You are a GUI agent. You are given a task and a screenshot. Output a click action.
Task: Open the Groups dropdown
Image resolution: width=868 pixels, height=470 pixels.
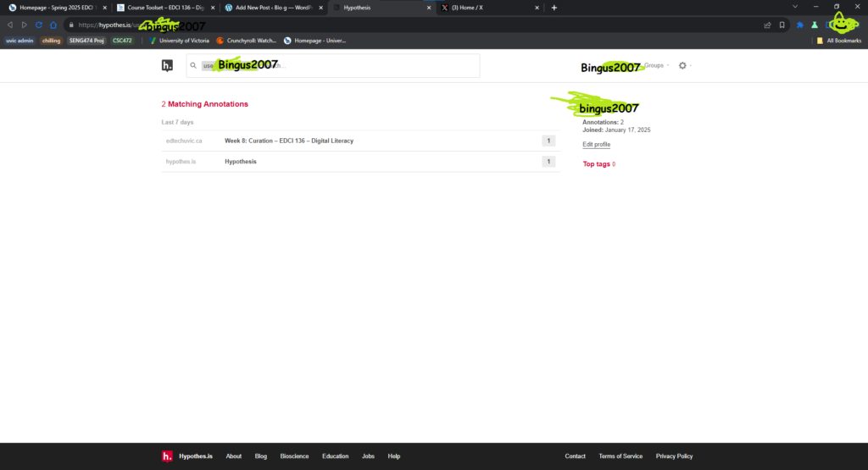coord(656,65)
